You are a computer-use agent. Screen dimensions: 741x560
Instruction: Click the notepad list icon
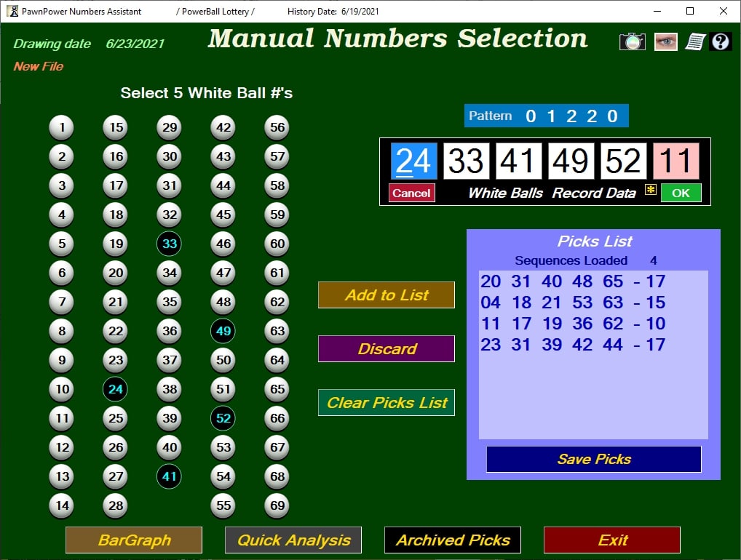coord(694,41)
